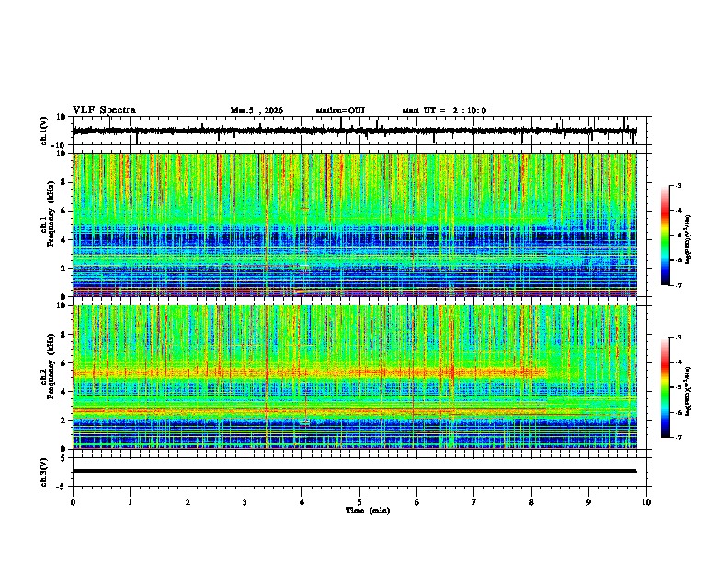This screenshot has width=728, height=563.
Task: Click the ch.1 "Frequency (kHz)" axis label
Action: click(x=51, y=214)
